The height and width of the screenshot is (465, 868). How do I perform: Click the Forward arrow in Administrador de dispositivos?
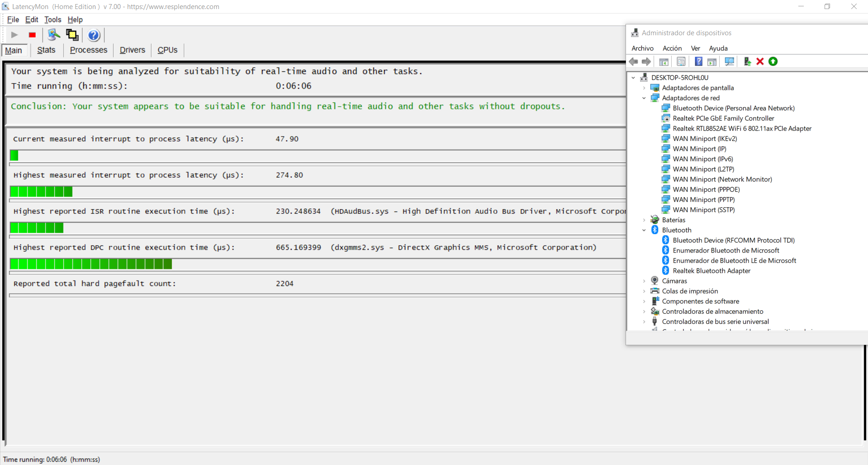[x=646, y=61]
